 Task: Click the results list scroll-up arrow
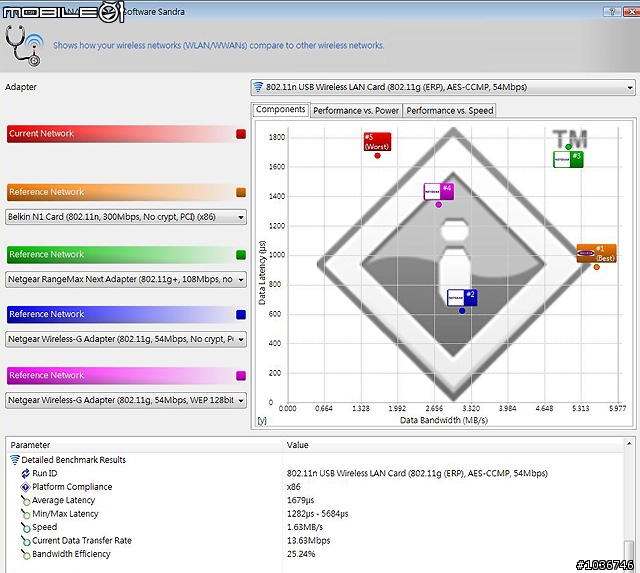629,443
